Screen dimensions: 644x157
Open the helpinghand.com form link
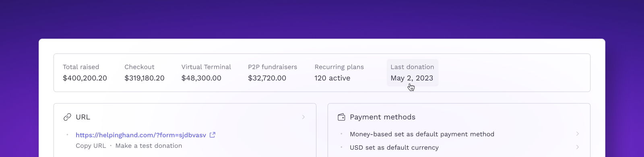click(141, 135)
